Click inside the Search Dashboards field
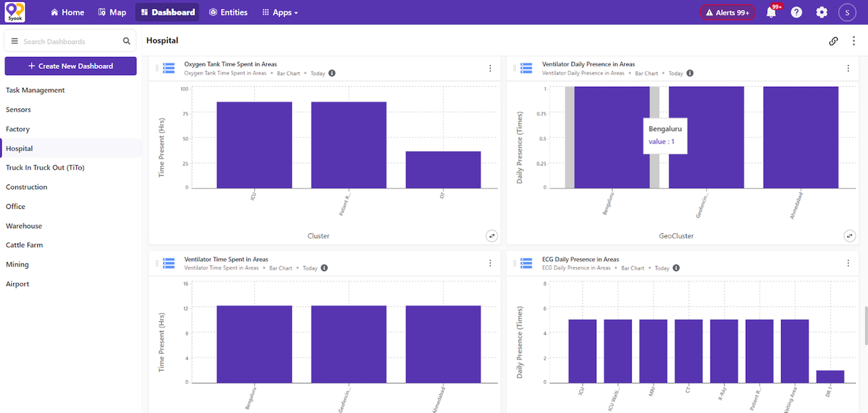 pyautogui.click(x=69, y=41)
